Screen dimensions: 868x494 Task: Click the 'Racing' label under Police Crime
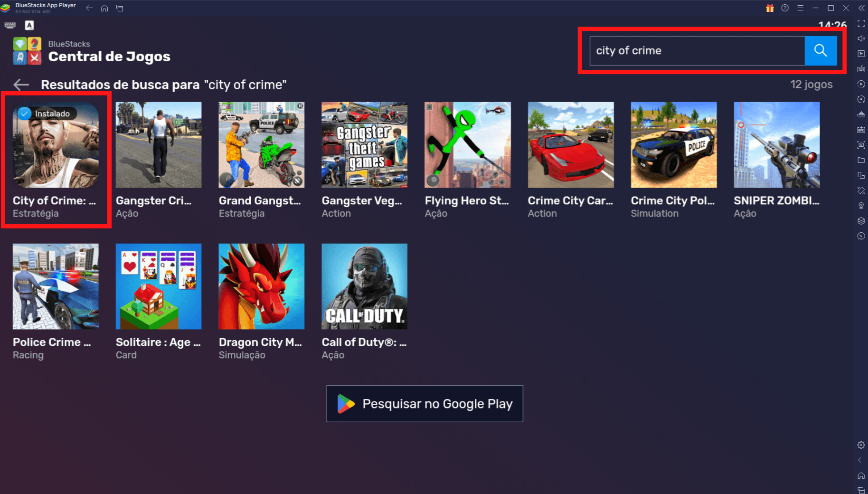coord(28,355)
